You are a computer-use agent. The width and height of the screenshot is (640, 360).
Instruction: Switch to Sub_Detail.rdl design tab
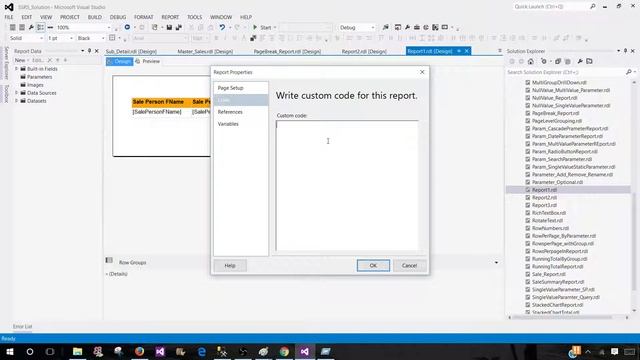tap(131, 51)
